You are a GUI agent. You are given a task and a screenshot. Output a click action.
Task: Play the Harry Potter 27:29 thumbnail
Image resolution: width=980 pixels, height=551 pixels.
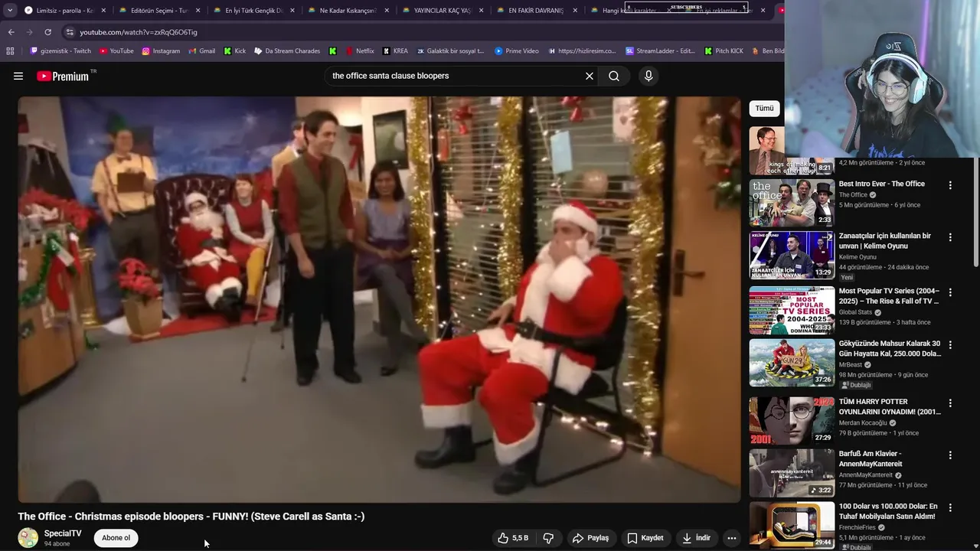click(792, 420)
